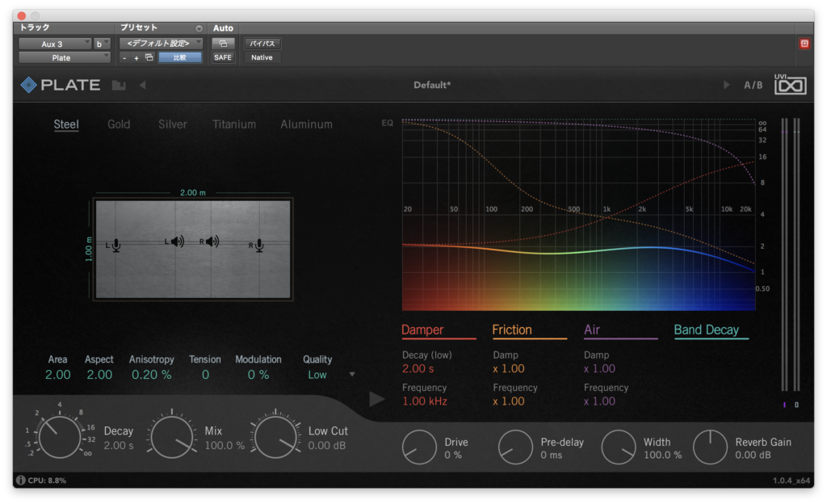Click the preset copy settings icon

(x=149, y=57)
